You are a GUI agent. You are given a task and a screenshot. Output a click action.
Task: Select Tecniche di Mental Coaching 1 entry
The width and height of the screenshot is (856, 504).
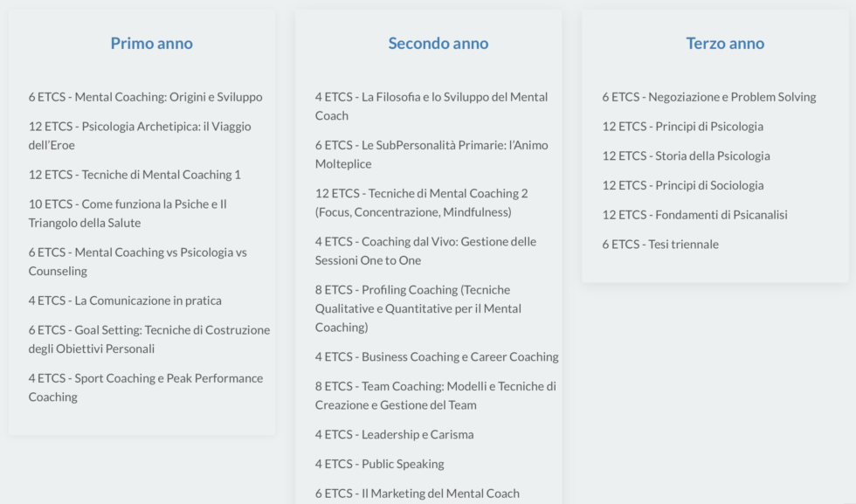pyautogui.click(x=135, y=175)
